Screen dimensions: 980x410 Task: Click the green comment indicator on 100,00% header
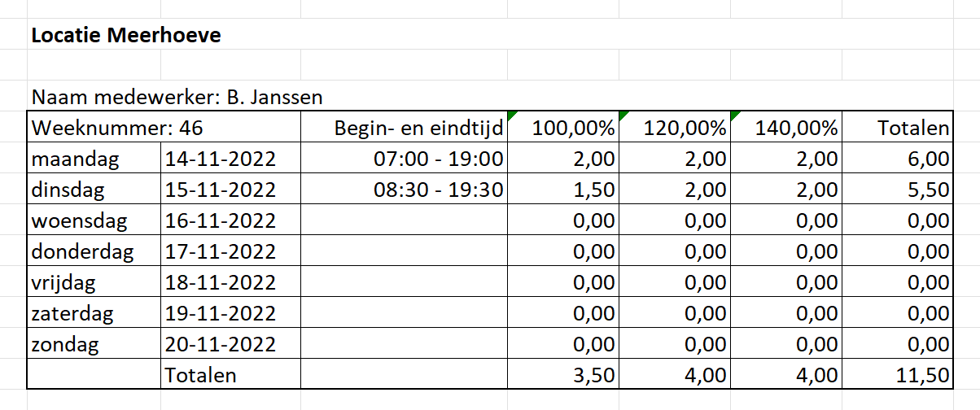click(x=510, y=116)
